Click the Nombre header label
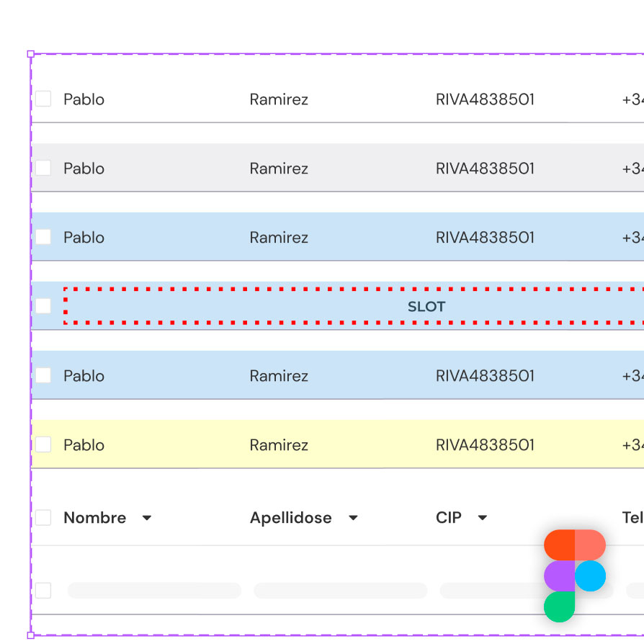This screenshot has width=644, height=644. pyautogui.click(x=94, y=517)
